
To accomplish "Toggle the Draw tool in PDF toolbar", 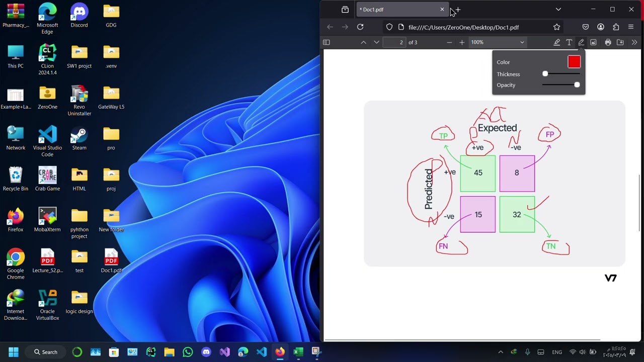I will 581,42.
